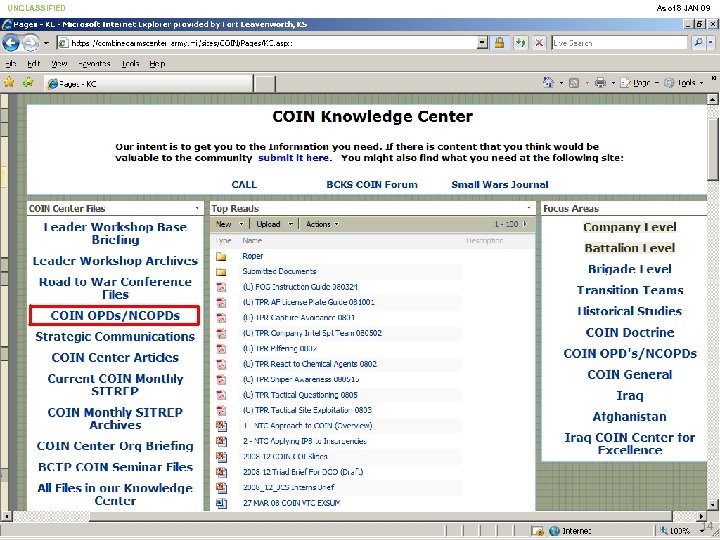This screenshot has height=540, width=720.
Task: Open 2008-12 COIN COE Slides document
Action: click(x=285, y=456)
